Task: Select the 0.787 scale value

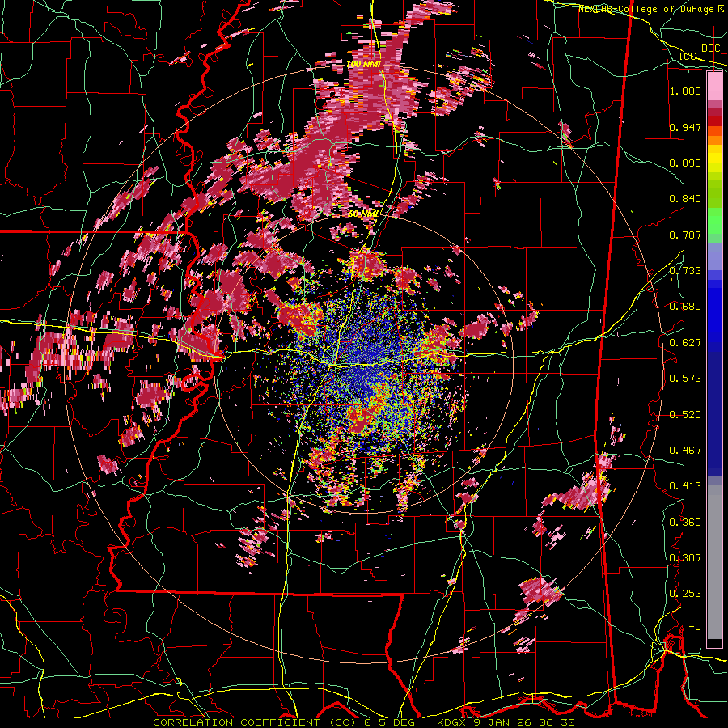Action: click(685, 235)
